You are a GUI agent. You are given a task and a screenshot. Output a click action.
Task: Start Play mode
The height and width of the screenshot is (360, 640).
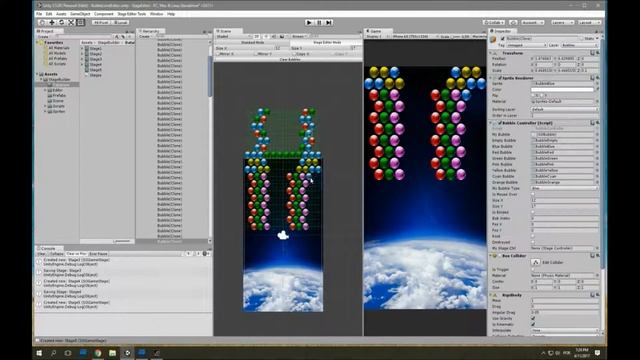point(309,22)
